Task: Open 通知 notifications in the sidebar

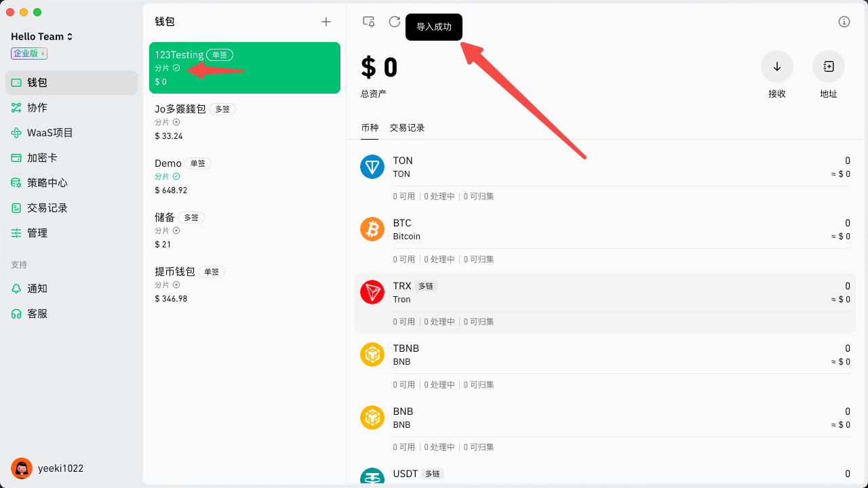Action: click(x=37, y=289)
